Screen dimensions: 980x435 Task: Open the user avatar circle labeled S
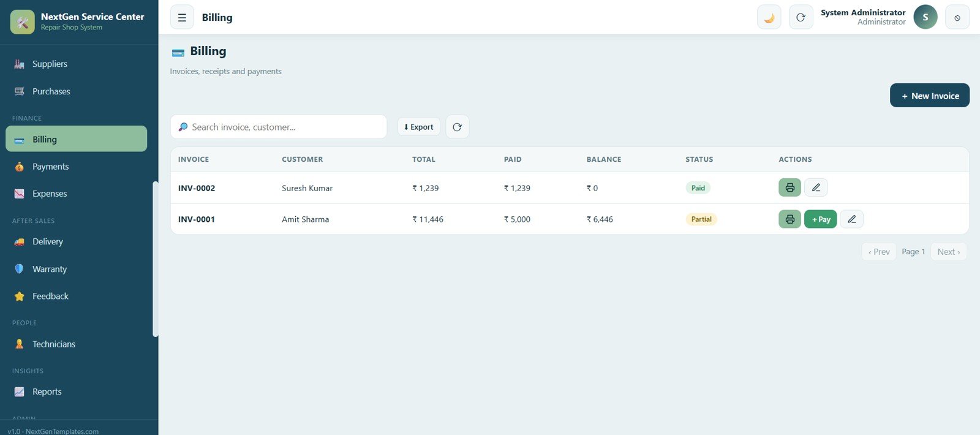925,17
